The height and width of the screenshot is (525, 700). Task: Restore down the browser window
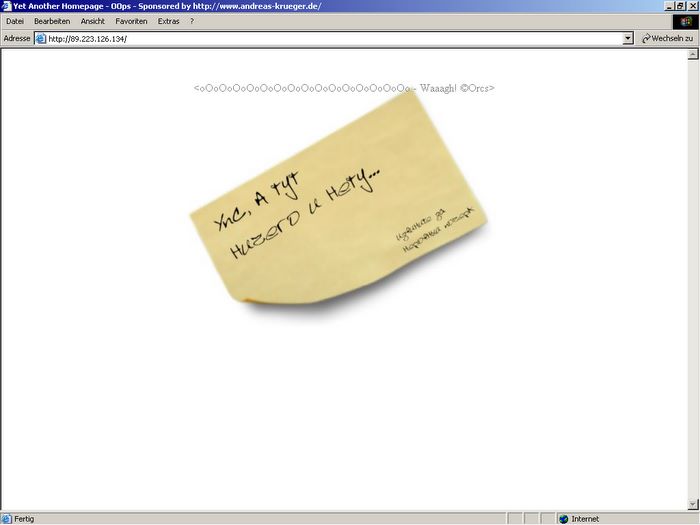coord(679,6)
